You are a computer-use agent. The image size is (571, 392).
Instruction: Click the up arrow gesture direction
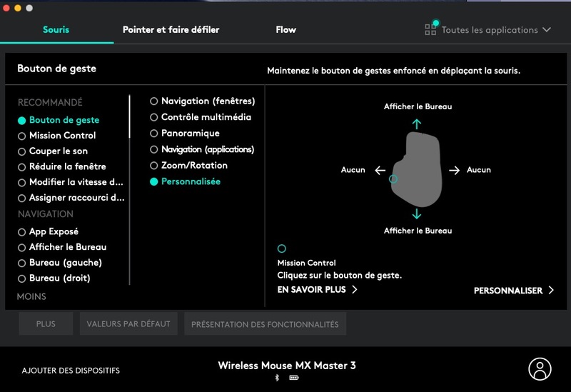tap(417, 124)
